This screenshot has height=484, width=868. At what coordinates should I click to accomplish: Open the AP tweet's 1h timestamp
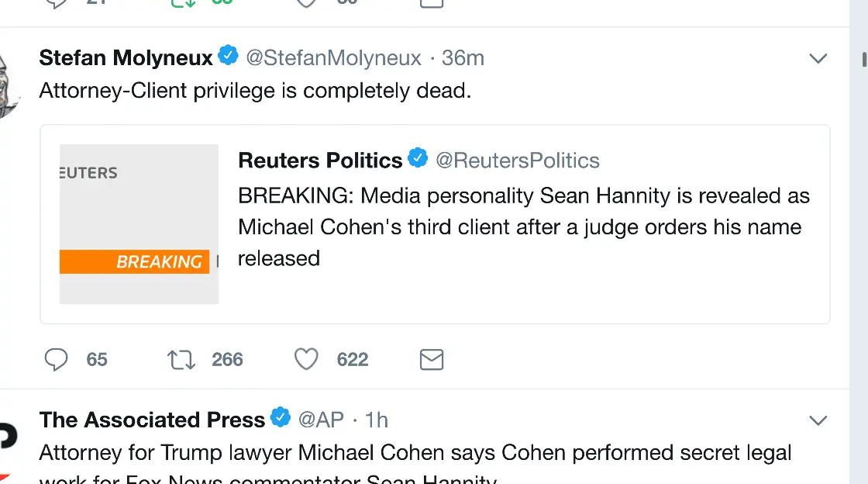tap(377, 420)
